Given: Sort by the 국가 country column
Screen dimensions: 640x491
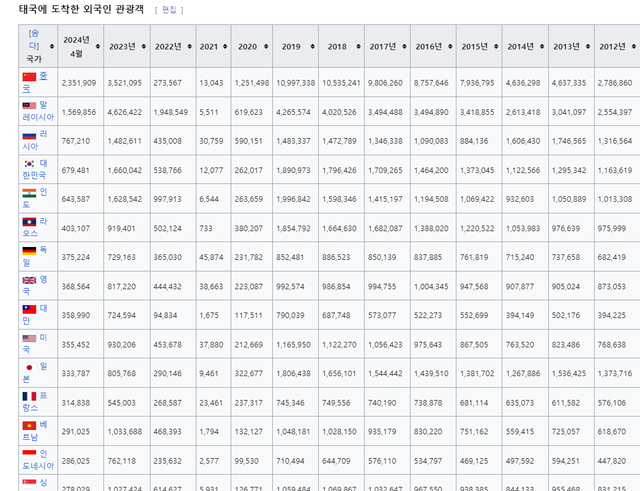Looking at the screenshot, I should click(33, 59).
